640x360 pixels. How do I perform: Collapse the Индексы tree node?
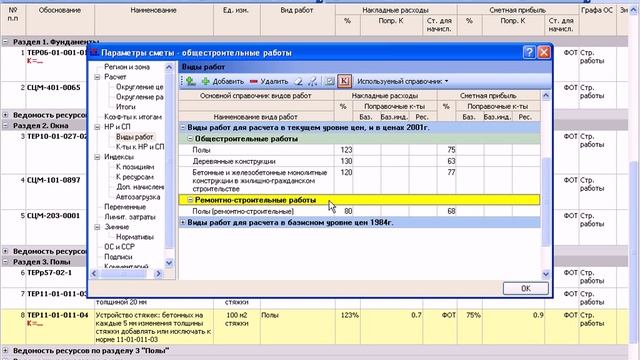(98, 157)
